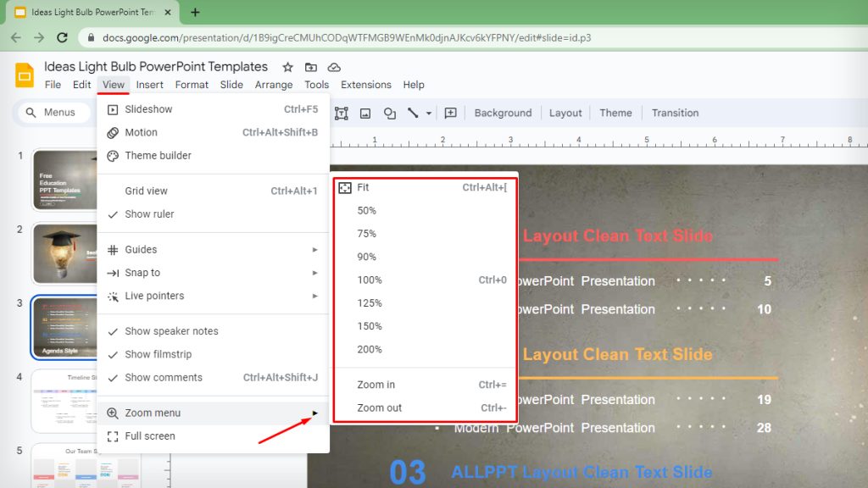
Task: Open the Insert menu
Action: (x=150, y=85)
